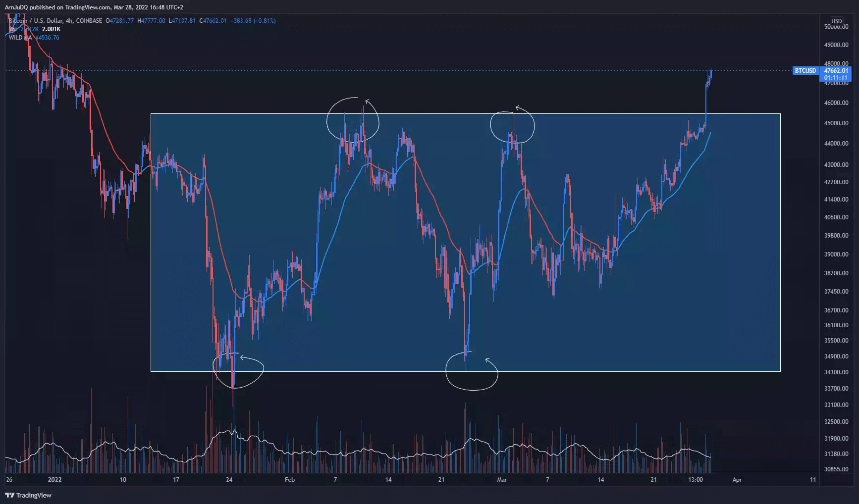The height and width of the screenshot is (504, 859).
Task: Click the 31380.00 price axis label
Action: point(836,454)
